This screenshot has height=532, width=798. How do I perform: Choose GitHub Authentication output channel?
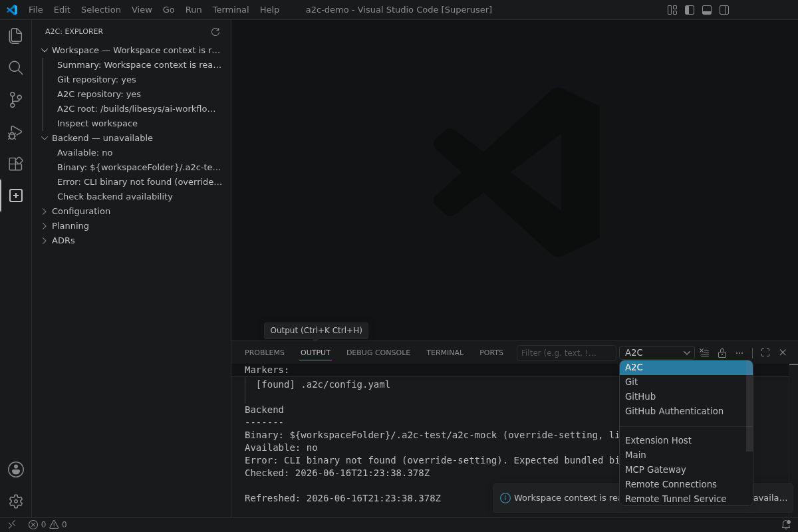click(x=683, y=411)
